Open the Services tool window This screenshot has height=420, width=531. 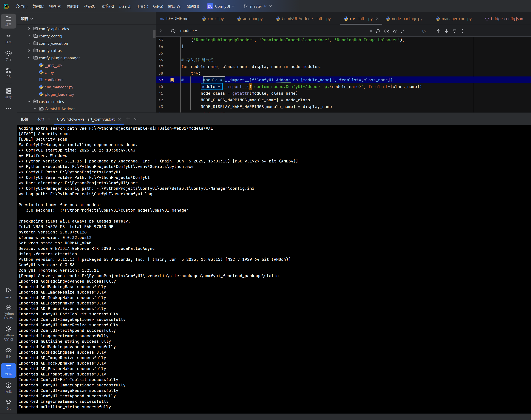8,353
